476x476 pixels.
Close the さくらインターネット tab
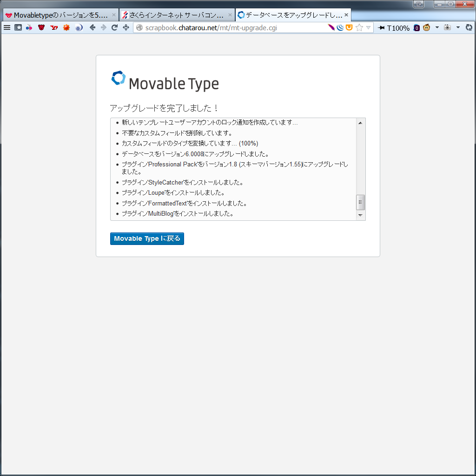click(x=230, y=14)
